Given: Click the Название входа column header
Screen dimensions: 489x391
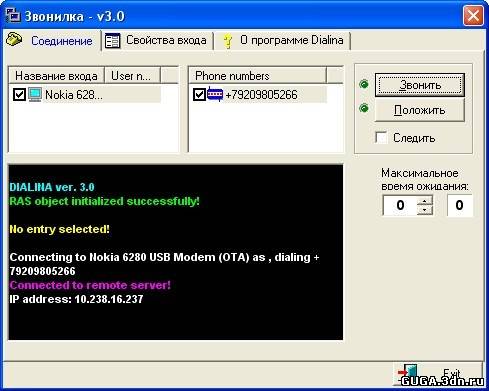Looking at the screenshot, I should (56, 76).
